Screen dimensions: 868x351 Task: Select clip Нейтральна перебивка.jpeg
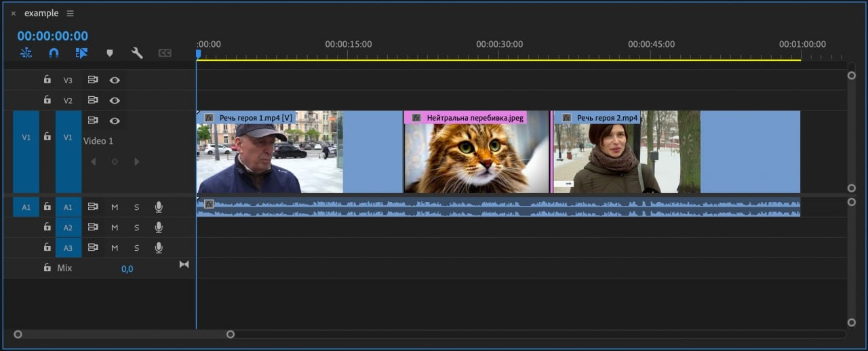click(x=476, y=152)
